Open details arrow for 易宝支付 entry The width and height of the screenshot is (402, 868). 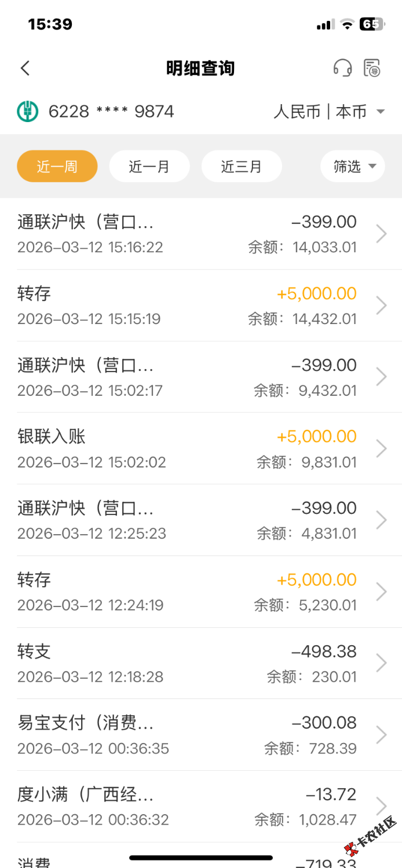coord(381,735)
